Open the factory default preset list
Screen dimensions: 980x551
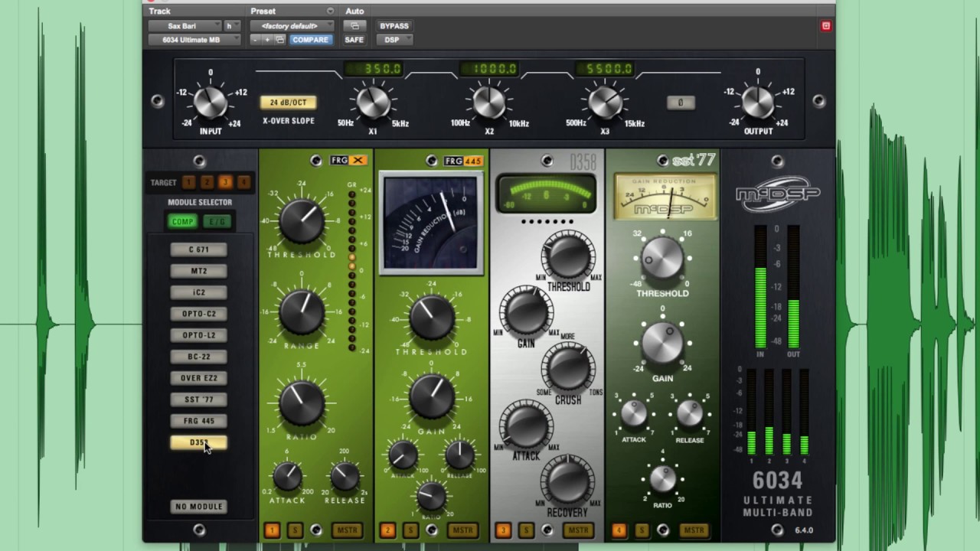pyautogui.click(x=291, y=26)
